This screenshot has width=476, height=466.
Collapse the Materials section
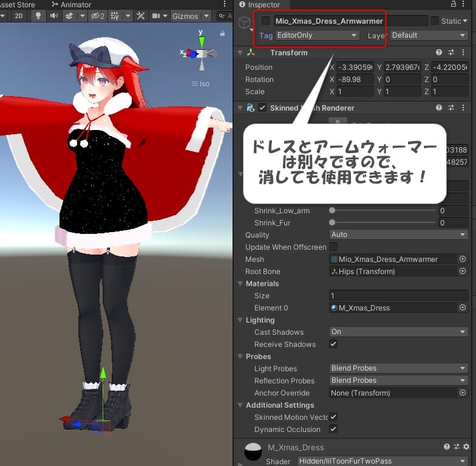pos(240,283)
